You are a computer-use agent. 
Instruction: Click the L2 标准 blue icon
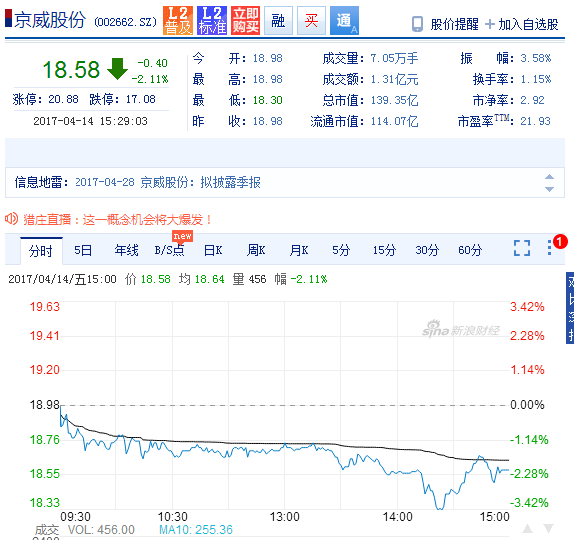pyautogui.click(x=212, y=21)
